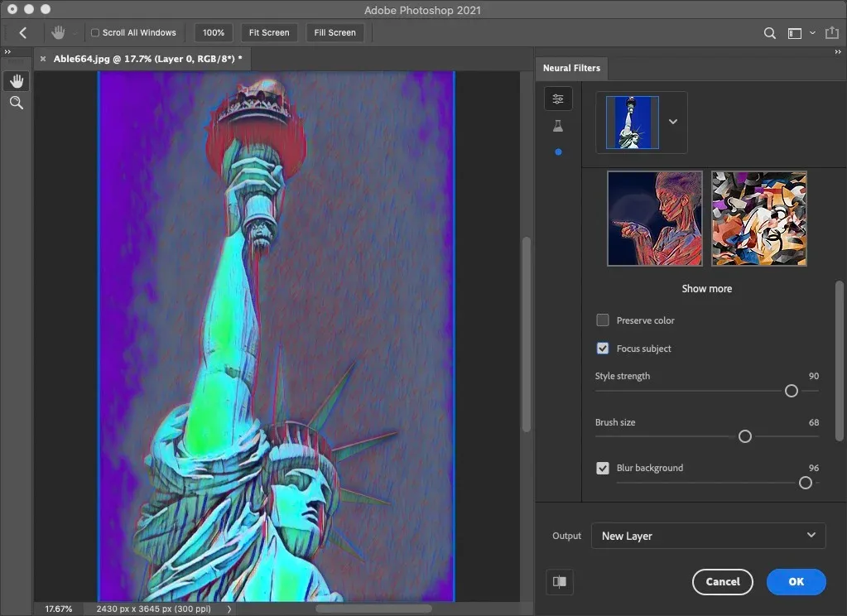
Task: Expand the left toolbar double-arrow
Action: (7, 52)
